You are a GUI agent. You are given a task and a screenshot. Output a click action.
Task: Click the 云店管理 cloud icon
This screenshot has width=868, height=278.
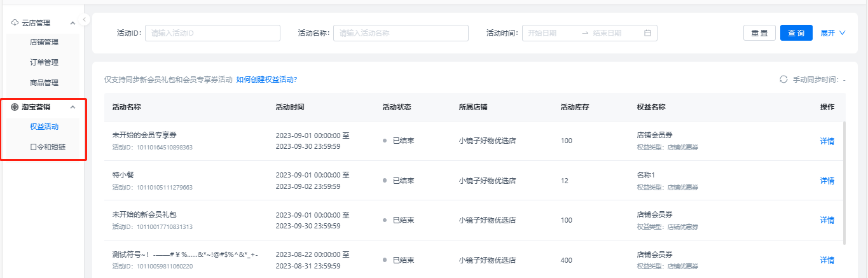[15, 23]
